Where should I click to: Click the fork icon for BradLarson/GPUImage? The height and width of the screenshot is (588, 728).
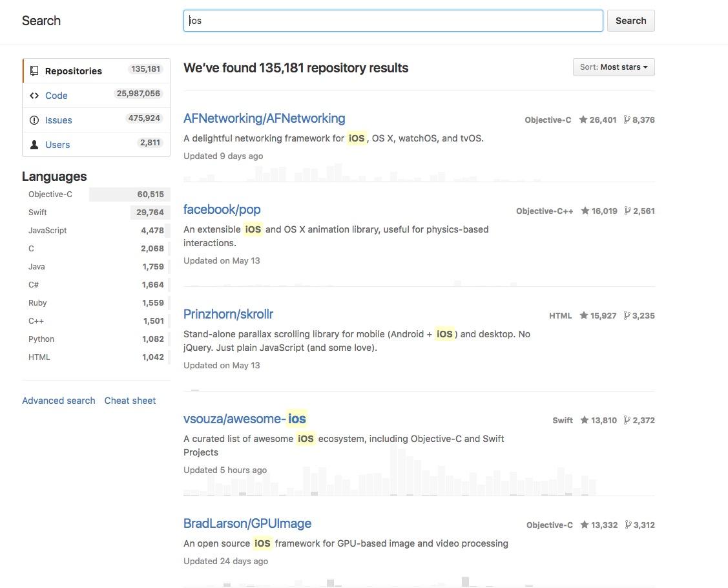(x=627, y=525)
